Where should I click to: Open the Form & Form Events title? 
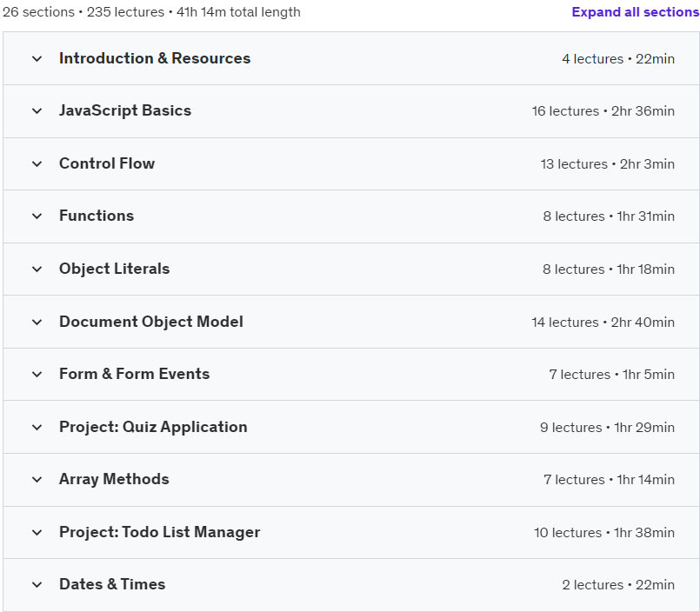click(135, 374)
